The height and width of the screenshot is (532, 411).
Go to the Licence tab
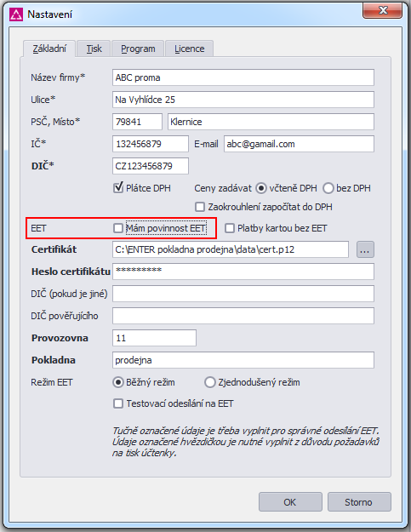189,49
